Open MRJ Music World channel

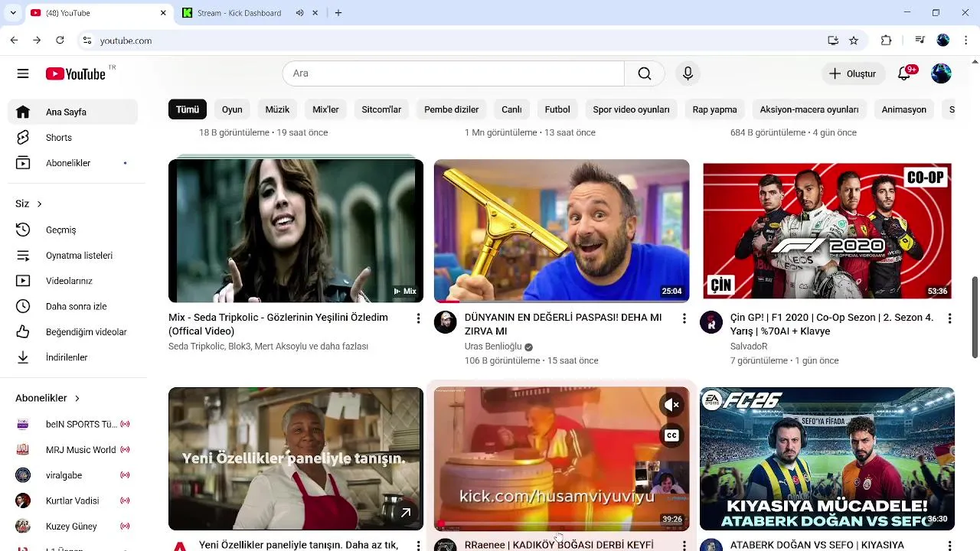[73, 450]
